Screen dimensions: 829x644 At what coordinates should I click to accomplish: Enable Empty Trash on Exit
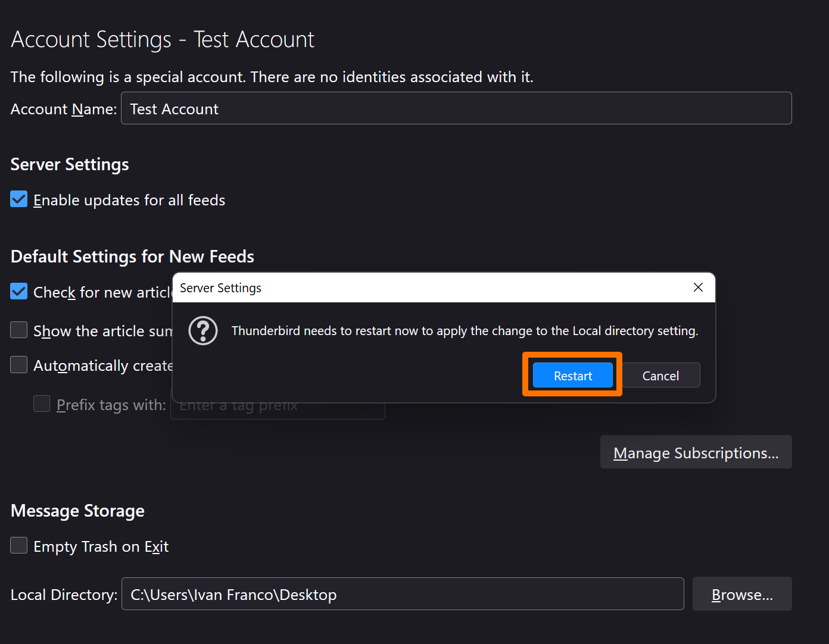tap(19, 546)
